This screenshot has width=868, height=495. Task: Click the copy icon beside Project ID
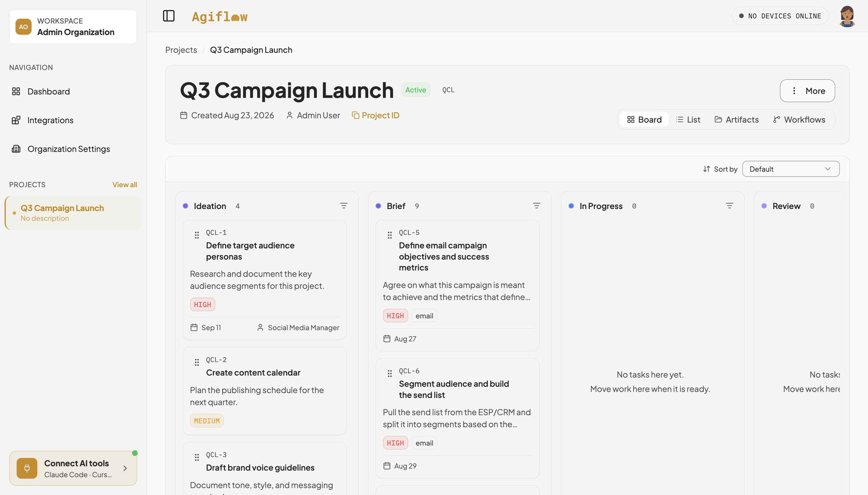click(x=355, y=115)
